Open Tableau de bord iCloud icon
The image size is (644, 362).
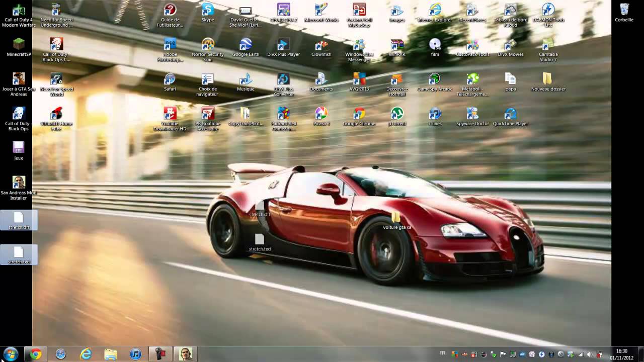point(511,16)
